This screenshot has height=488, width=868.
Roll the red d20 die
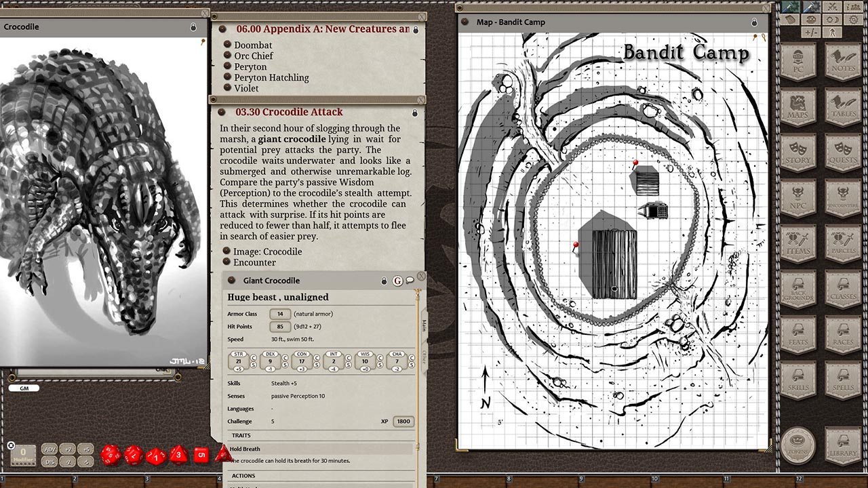[x=111, y=455]
